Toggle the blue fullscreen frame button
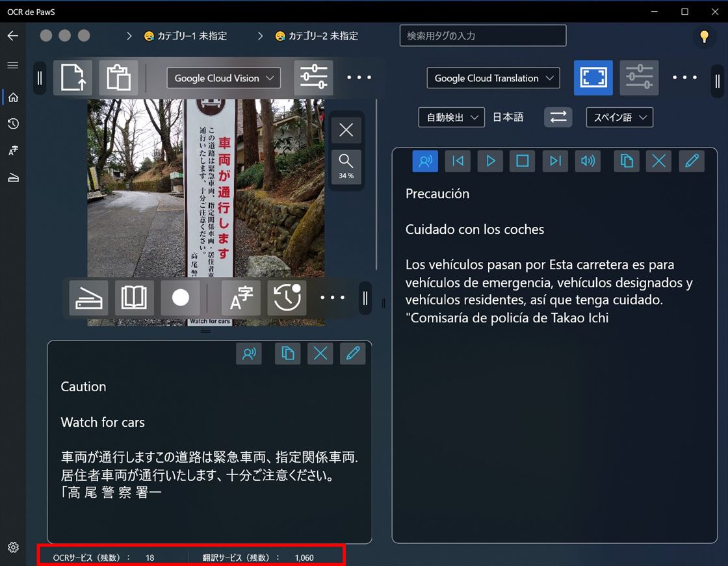Viewport: 728px width, 566px height. 593,78
